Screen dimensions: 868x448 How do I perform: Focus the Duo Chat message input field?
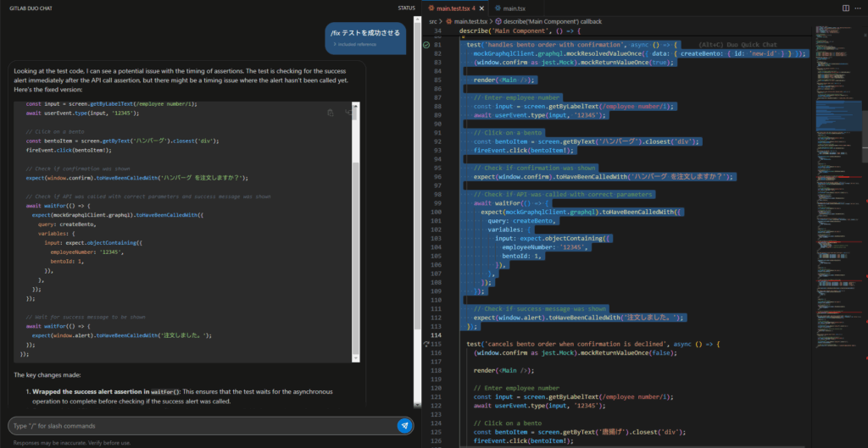(x=202, y=426)
